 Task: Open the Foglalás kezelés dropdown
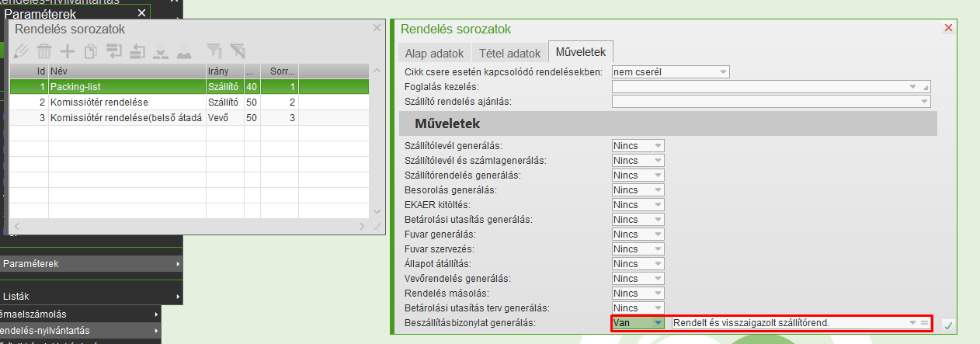(913, 87)
